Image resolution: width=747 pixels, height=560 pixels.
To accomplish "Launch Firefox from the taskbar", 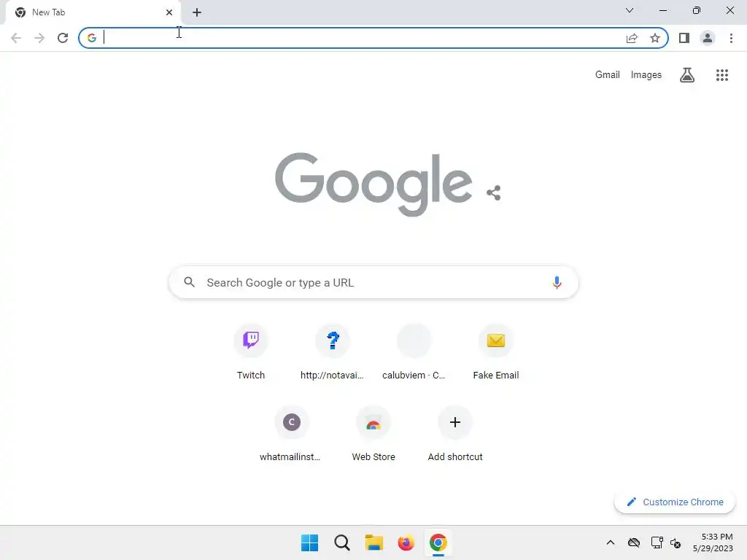I will 406,542.
